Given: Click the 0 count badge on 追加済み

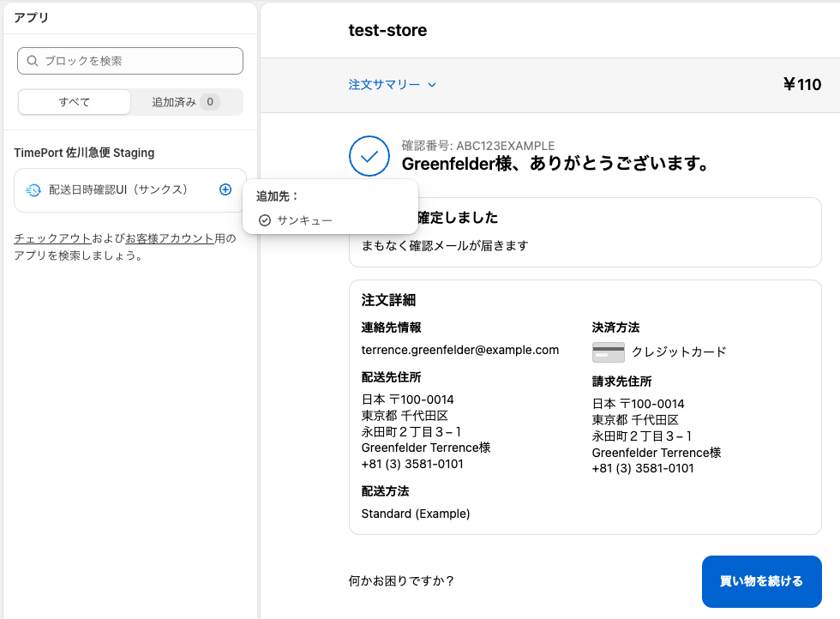Looking at the screenshot, I should point(210,102).
